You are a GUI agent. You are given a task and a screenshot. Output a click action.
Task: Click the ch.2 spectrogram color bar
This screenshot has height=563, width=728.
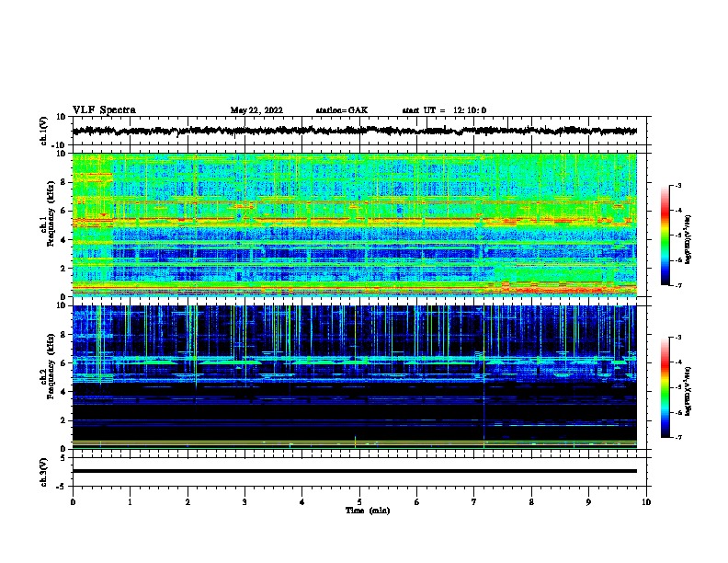(665, 387)
